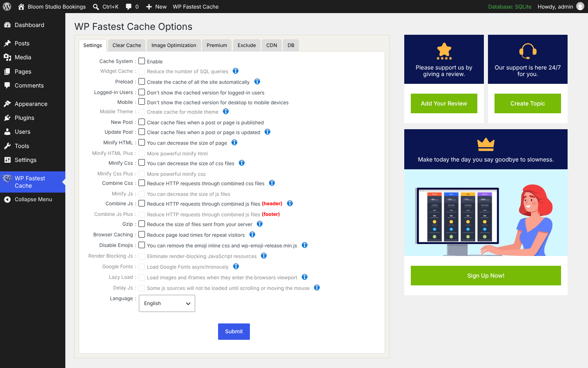Screen dimensions: 588x368
Task: Click the WordPress logo icon in the admin bar
Action: (7, 7)
